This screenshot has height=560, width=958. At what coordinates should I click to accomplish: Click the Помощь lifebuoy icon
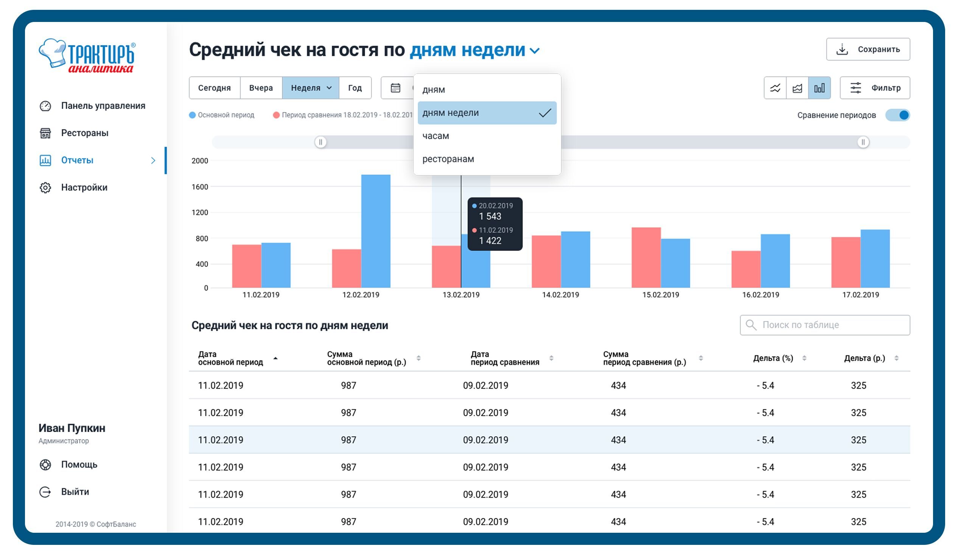tap(45, 465)
